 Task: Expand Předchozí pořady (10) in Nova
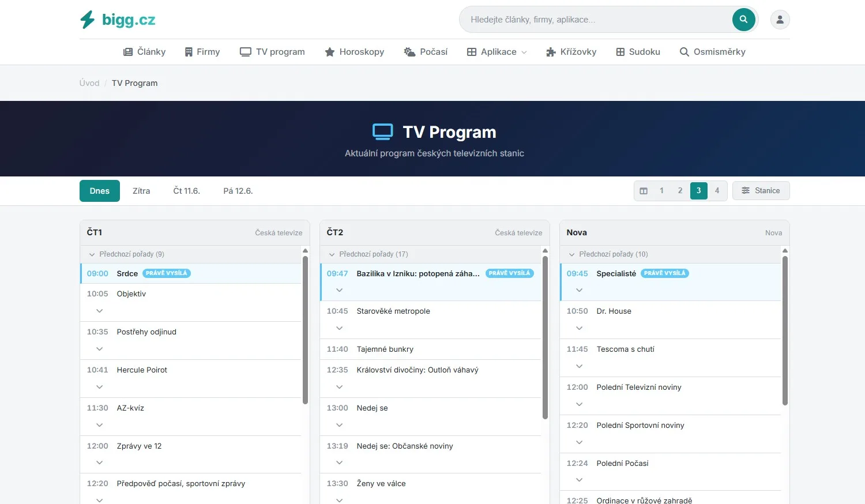coord(671,254)
